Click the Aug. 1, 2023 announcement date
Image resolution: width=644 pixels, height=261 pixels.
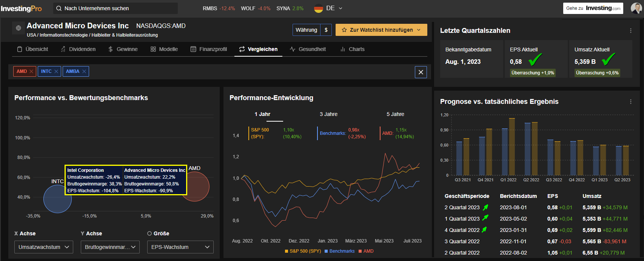[463, 62]
